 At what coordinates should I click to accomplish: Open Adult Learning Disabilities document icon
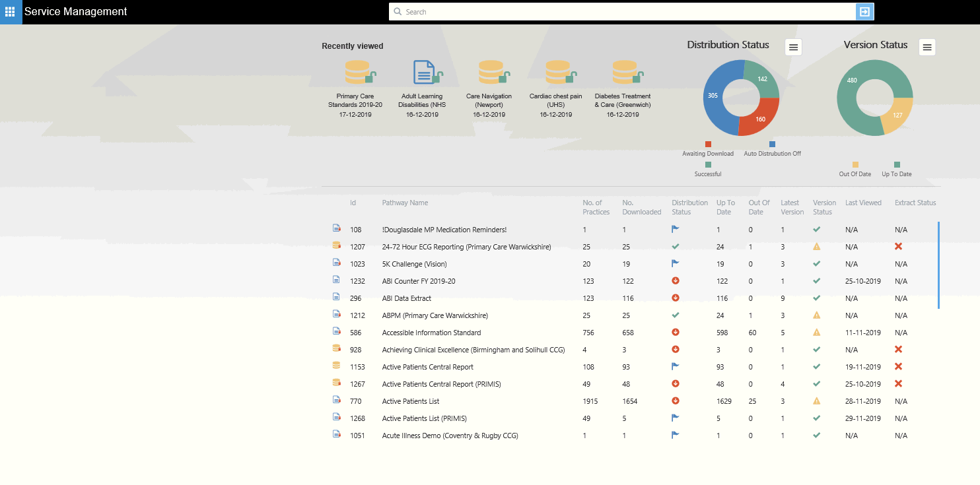(x=424, y=72)
